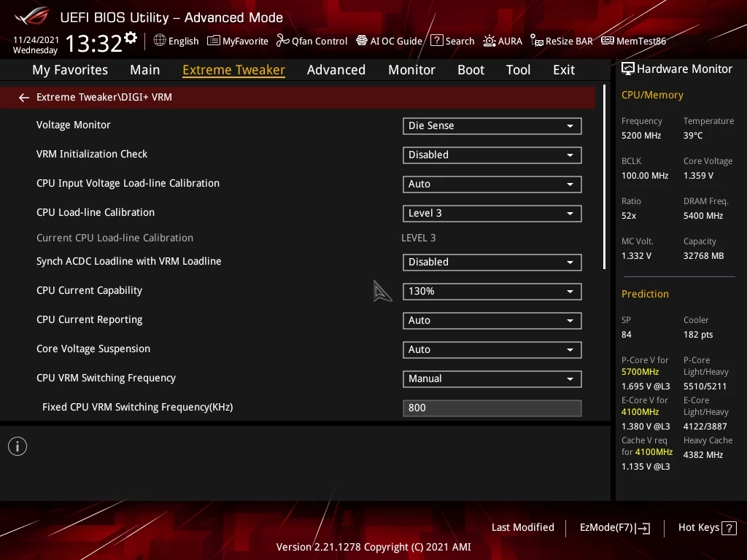Open CPU Current Reporting dropdown
The image size is (747, 560).
point(492,320)
